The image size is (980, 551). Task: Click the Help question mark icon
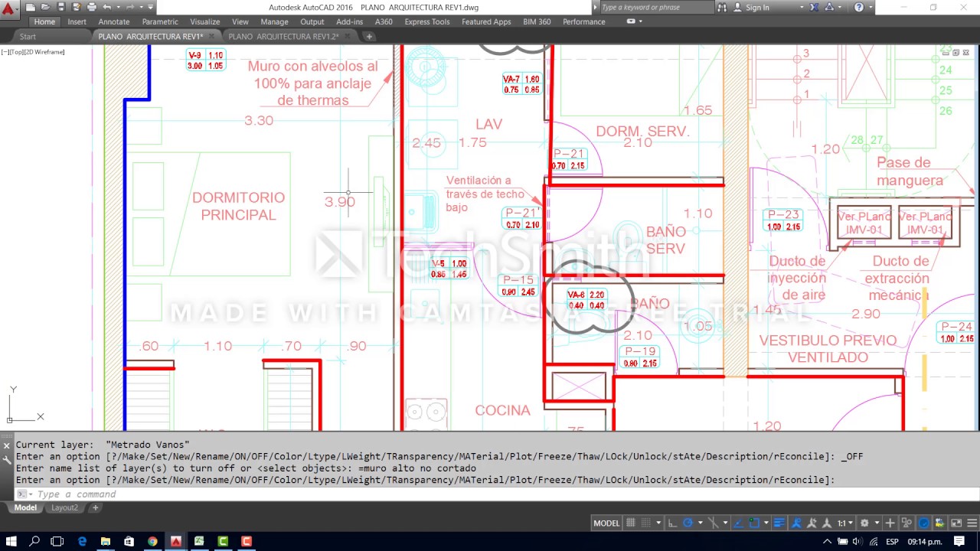point(858,7)
